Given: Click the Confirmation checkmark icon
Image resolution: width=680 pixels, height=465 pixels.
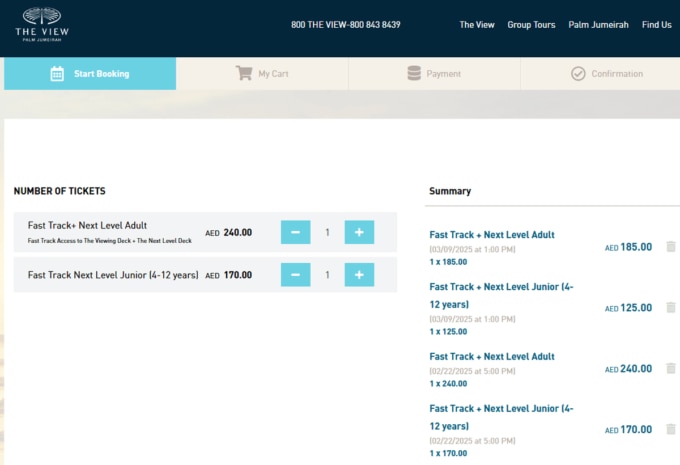Looking at the screenshot, I should (x=578, y=73).
